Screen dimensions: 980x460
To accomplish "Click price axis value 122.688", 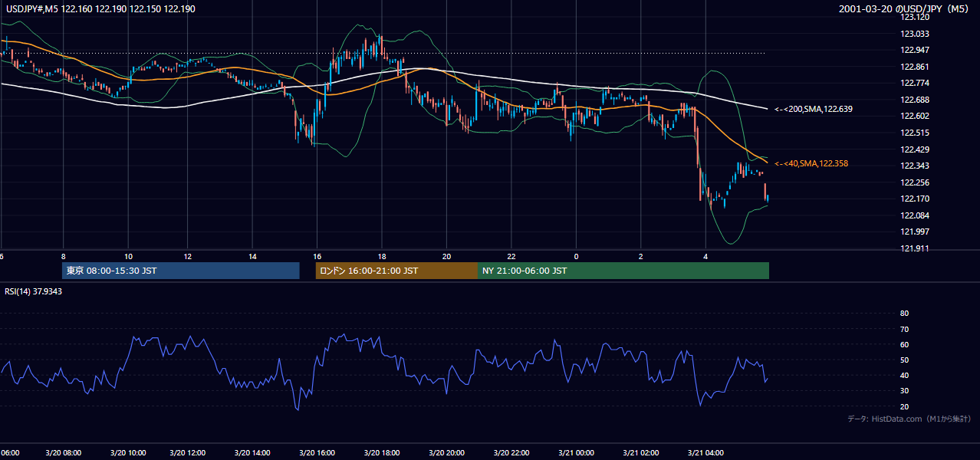I will [x=914, y=100].
